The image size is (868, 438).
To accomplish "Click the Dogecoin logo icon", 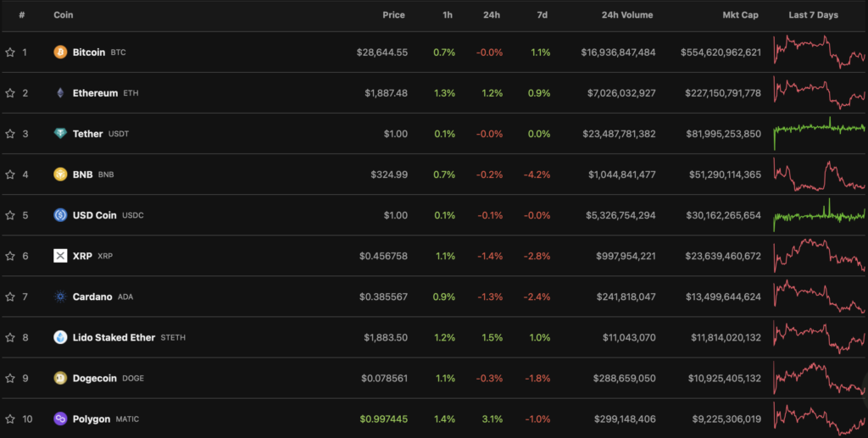I will click(x=60, y=378).
